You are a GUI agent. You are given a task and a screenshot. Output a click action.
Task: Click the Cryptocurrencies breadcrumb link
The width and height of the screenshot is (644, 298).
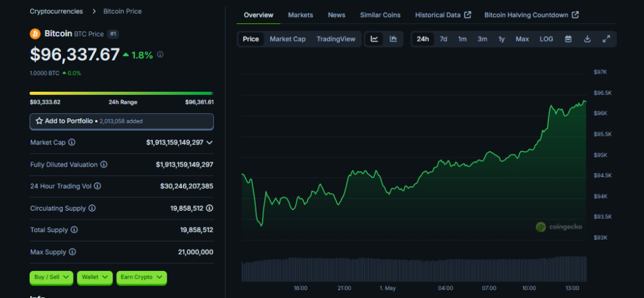point(56,11)
